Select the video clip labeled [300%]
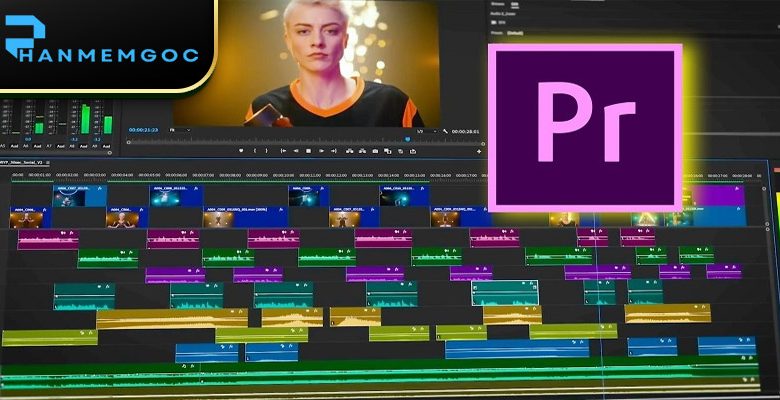 [245, 217]
